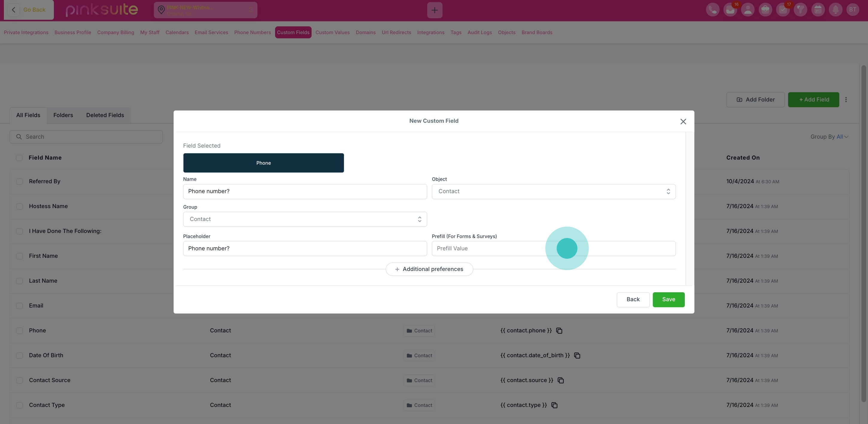Open the tasks checkmark icon with 17 badge
The image size is (868, 424).
(x=783, y=10)
